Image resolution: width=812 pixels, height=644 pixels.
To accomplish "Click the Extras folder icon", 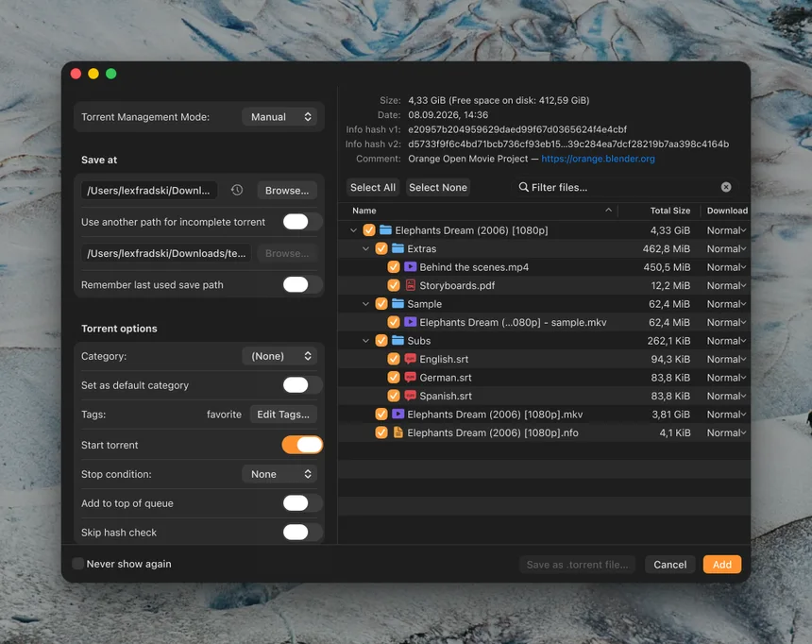I will tap(398, 248).
